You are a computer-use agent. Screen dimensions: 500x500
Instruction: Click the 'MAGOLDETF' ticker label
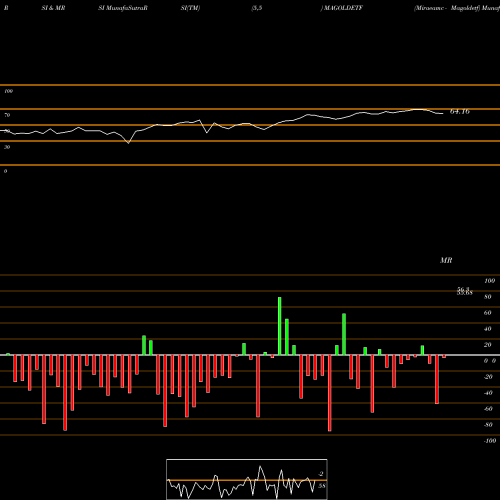click(343, 8)
